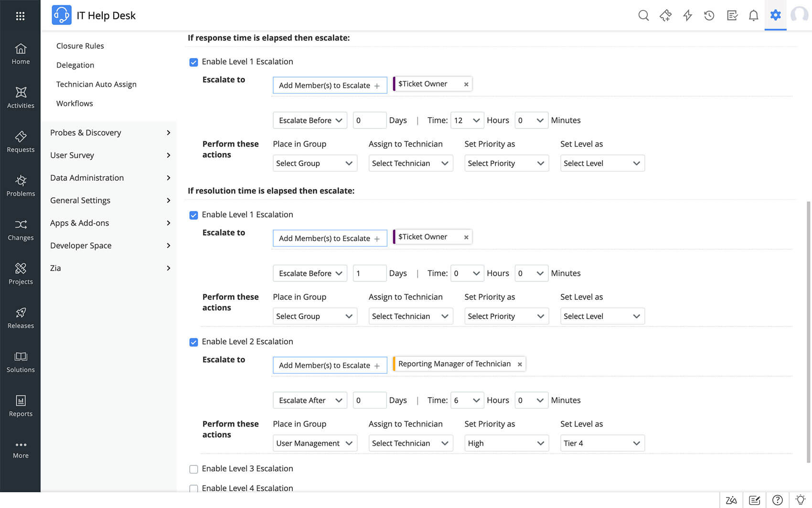Image resolution: width=812 pixels, height=508 pixels.
Task: Open the history clock icon
Action: click(709, 15)
